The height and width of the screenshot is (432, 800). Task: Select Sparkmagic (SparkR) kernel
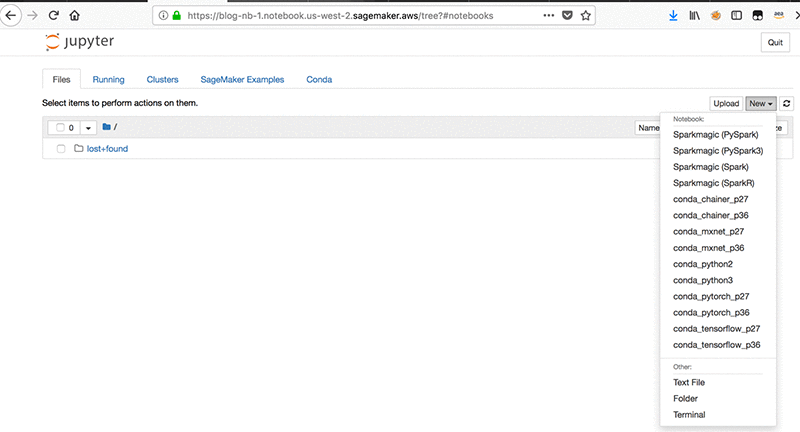[713, 183]
